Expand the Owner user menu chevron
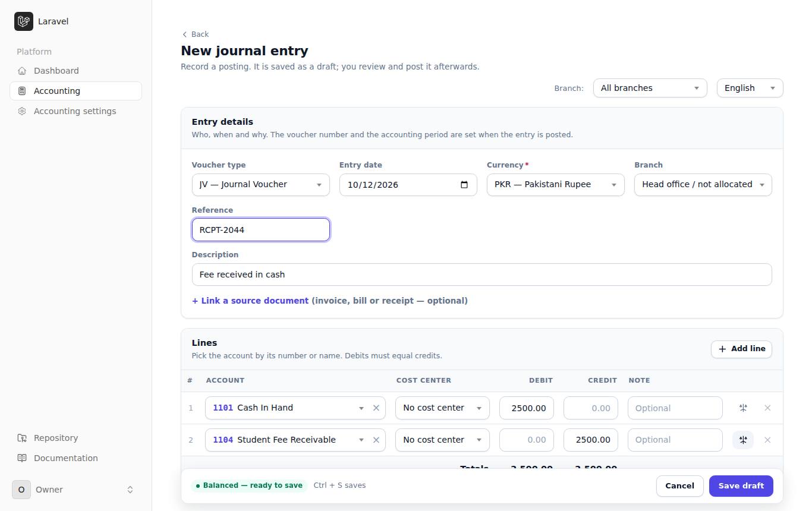 [x=130, y=490]
